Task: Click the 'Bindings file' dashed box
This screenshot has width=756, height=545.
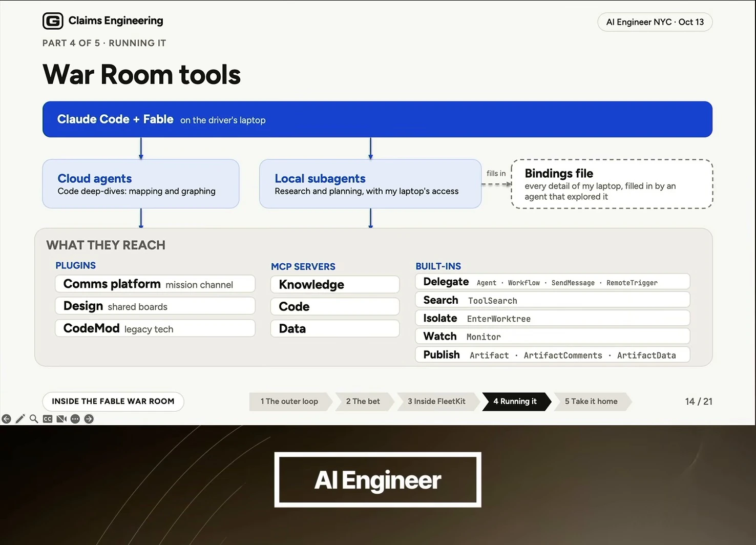Action: (x=612, y=184)
